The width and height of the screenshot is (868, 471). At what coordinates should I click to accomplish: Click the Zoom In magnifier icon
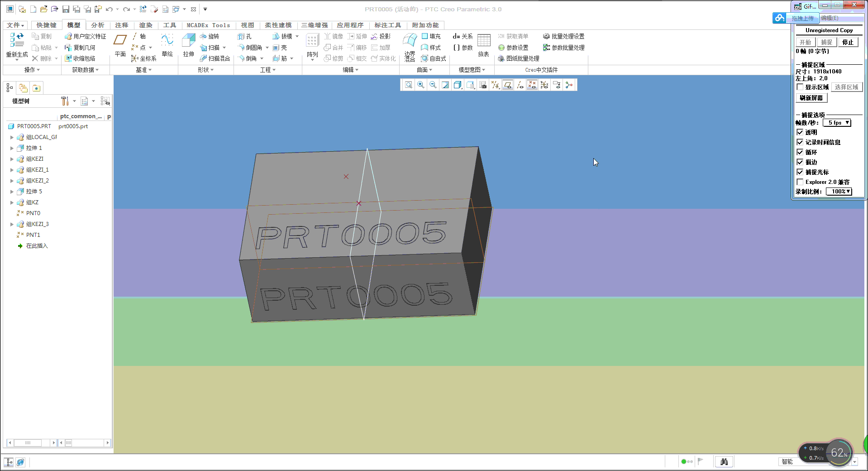pyautogui.click(x=421, y=85)
